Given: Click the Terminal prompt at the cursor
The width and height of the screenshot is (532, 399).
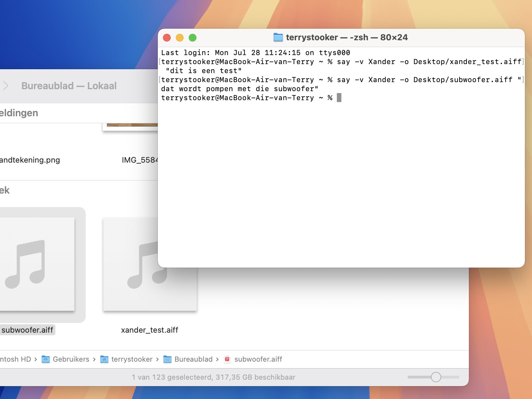Looking at the screenshot, I should click(339, 98).
